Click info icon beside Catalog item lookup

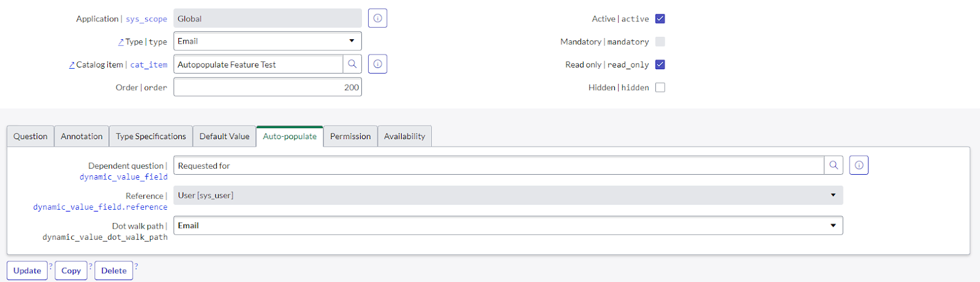377,64
